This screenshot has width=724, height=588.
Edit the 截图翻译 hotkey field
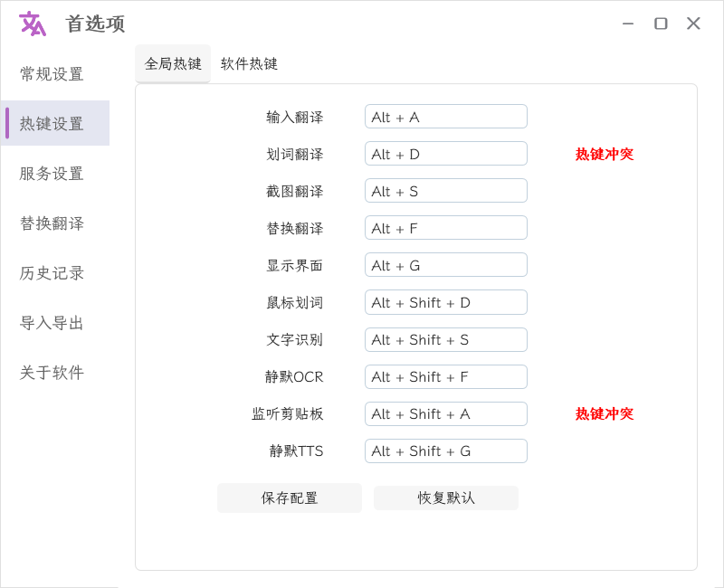(x=445, y=191)
